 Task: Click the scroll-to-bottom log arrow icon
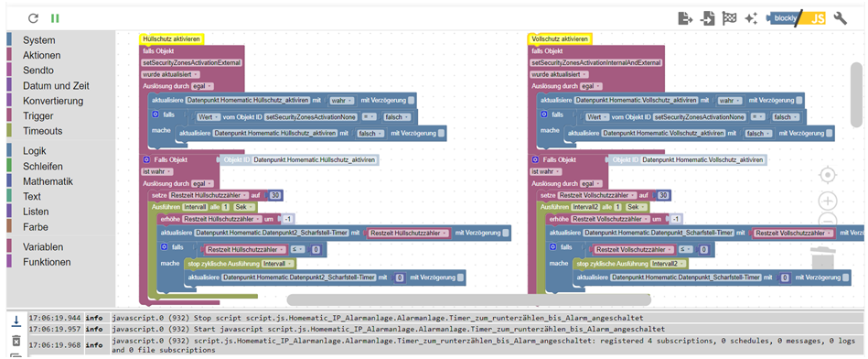click(16, 321)
